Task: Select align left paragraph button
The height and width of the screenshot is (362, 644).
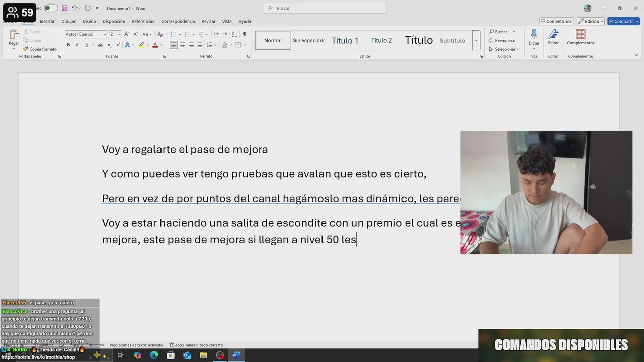Action: tap(174, 45)
